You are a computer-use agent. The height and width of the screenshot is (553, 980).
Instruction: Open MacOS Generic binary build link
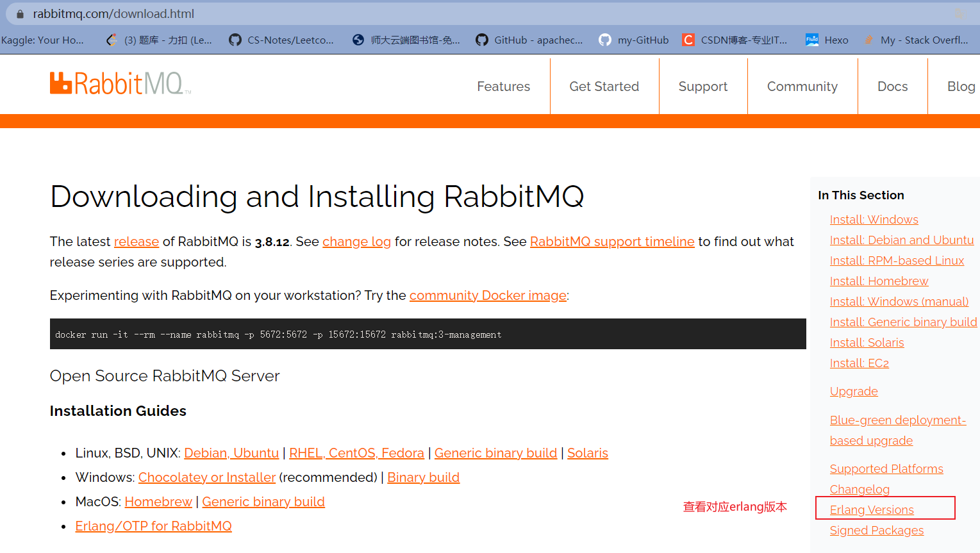pos(263,502)
